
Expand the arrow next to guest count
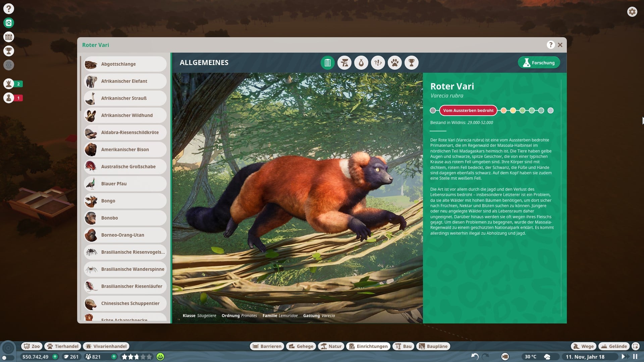click(x=114, y=357)
